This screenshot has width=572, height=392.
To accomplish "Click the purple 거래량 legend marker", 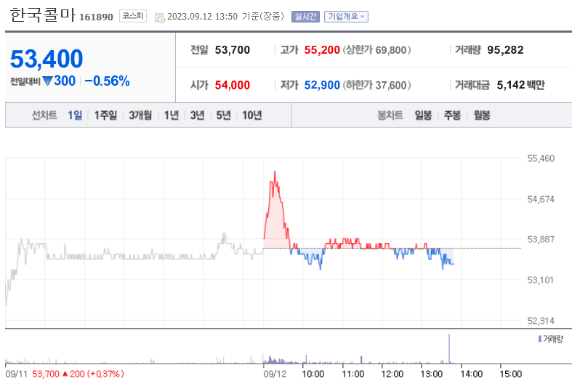I will coord(539,339).
